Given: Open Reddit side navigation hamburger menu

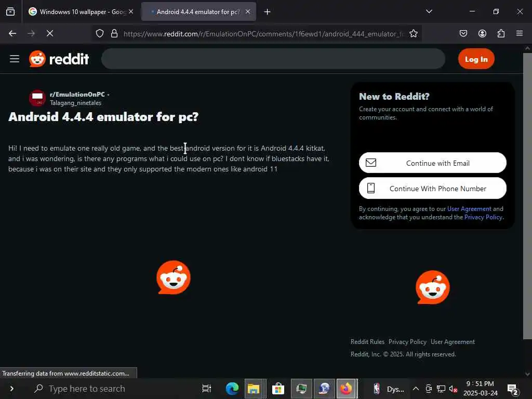Looking at the screenshot, I should point(14,59).
